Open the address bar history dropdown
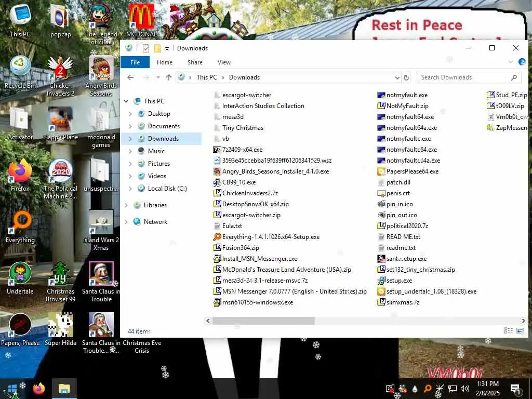Viewport: 532px width, 399px height. pyautogui.click(x=397, y=77)
